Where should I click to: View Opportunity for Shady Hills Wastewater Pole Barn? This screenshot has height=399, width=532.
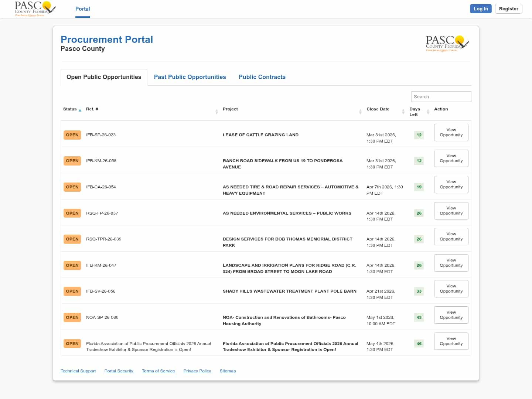click(451, 289)
